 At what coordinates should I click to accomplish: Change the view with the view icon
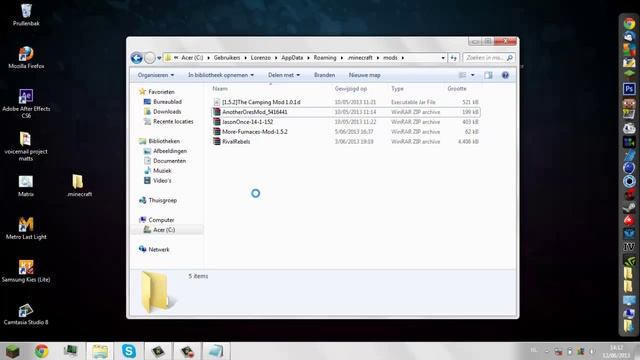pos(462,75)
